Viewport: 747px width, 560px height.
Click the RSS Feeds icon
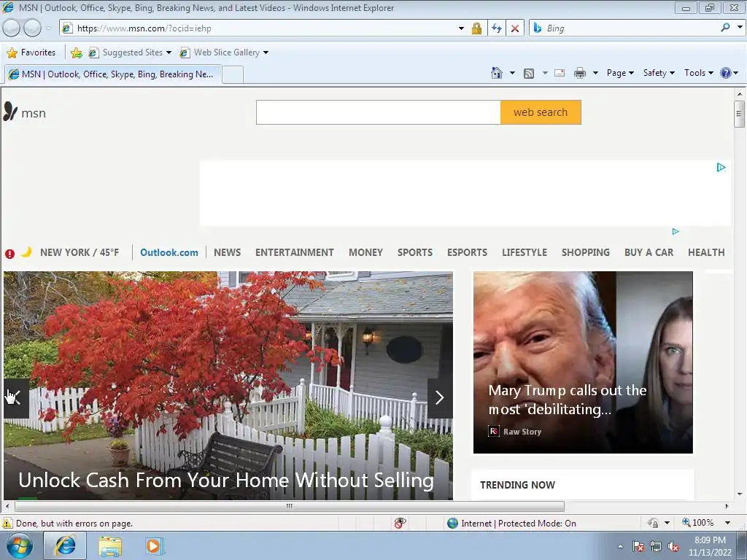coord(529,74)
